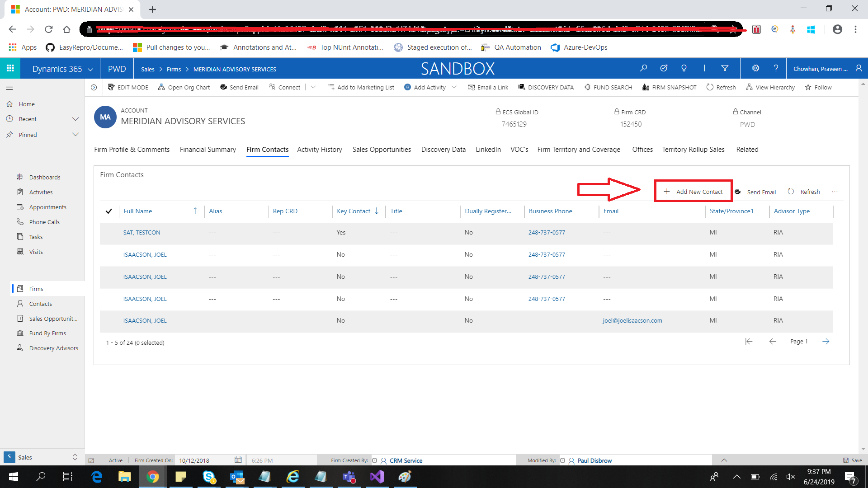Open the Activity History tab

coord(319,150)
